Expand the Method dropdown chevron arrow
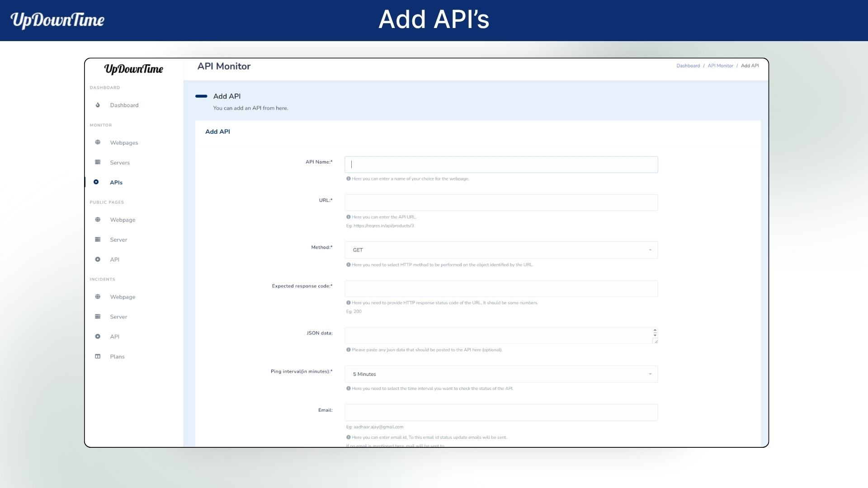 click(x=650, y=249)
